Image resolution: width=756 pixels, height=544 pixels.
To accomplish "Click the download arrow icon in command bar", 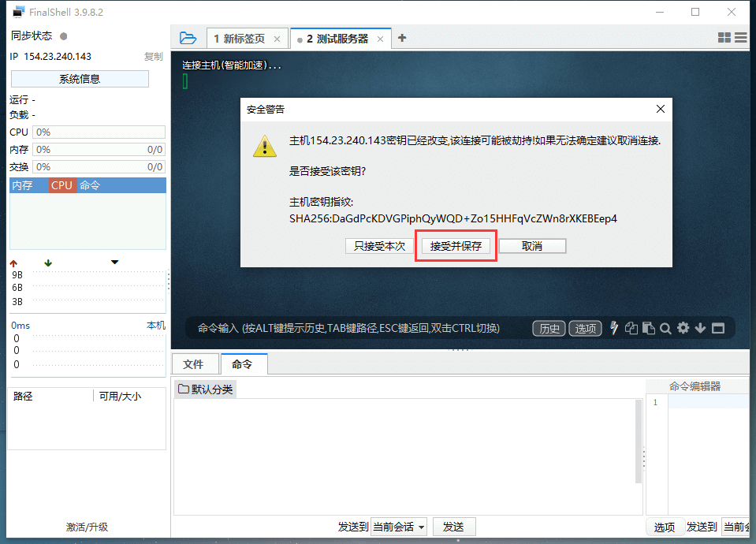I will 700,328.
